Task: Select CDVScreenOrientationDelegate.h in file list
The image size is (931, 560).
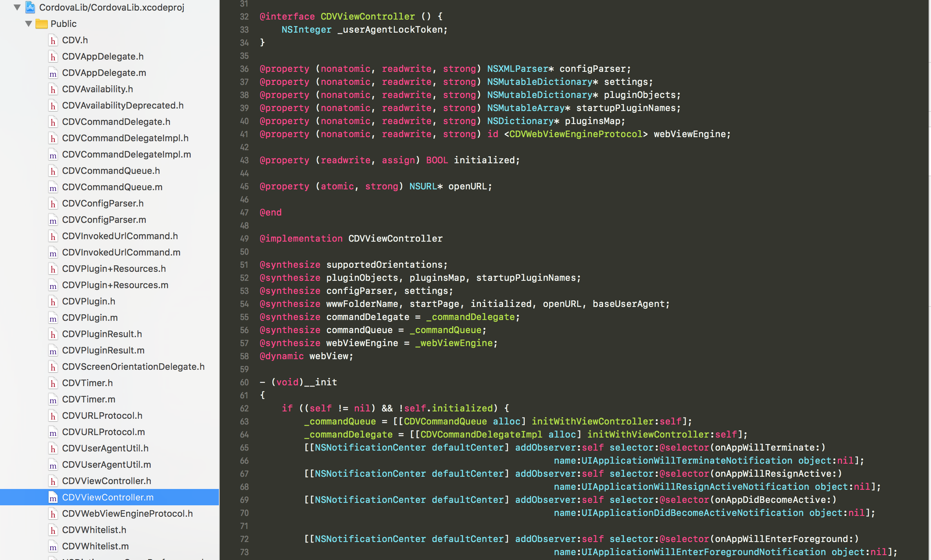Action: [133, 367]
